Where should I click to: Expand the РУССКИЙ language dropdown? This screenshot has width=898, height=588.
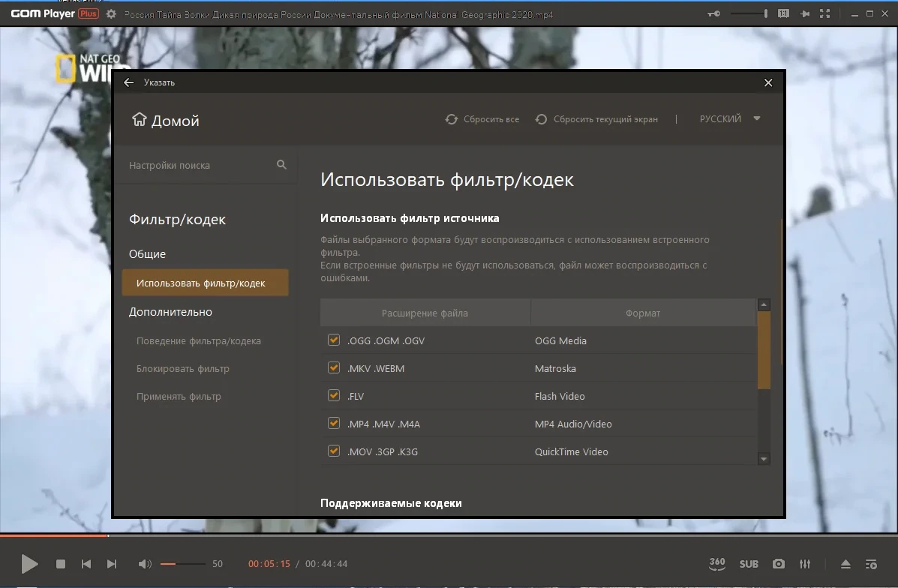tap(730, 118)
